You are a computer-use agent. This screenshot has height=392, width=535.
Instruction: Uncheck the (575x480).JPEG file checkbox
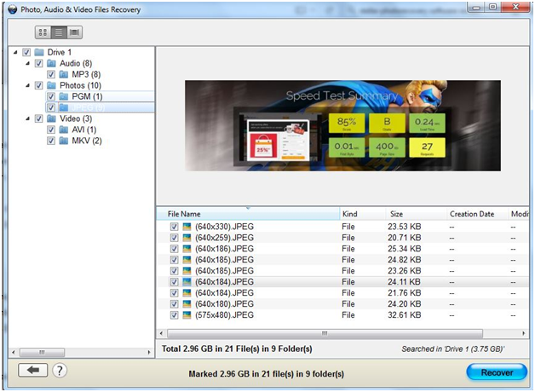pos(174,315)
